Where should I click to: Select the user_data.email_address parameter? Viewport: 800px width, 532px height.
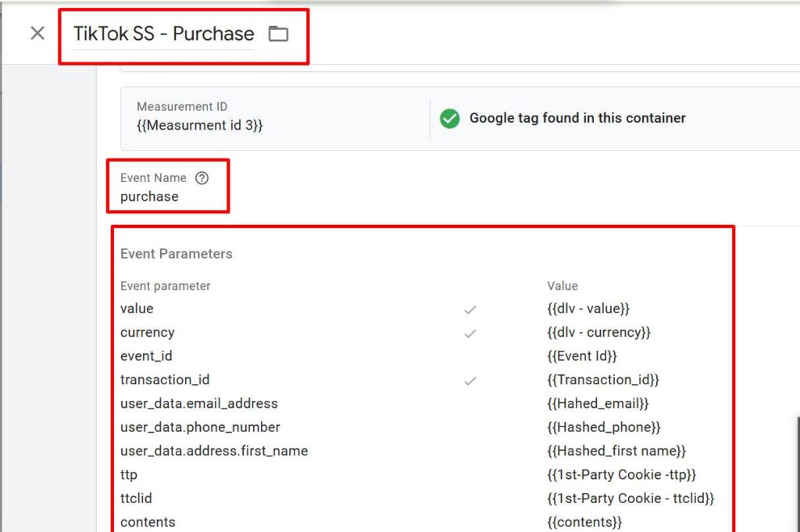(199, 403)
